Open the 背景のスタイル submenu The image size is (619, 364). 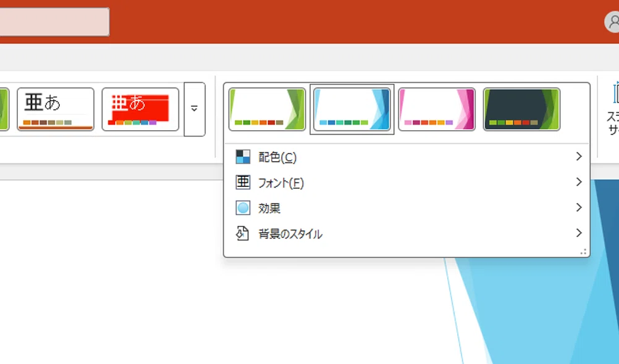click(406, 233)
